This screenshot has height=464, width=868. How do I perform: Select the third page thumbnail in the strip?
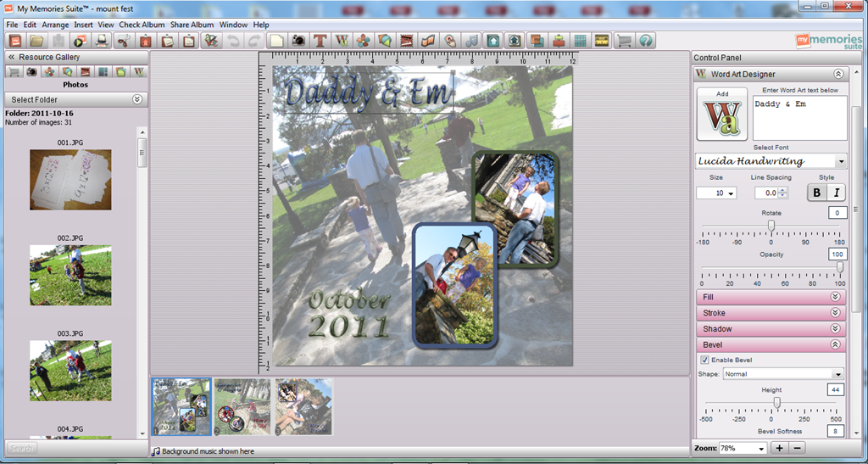304,407
